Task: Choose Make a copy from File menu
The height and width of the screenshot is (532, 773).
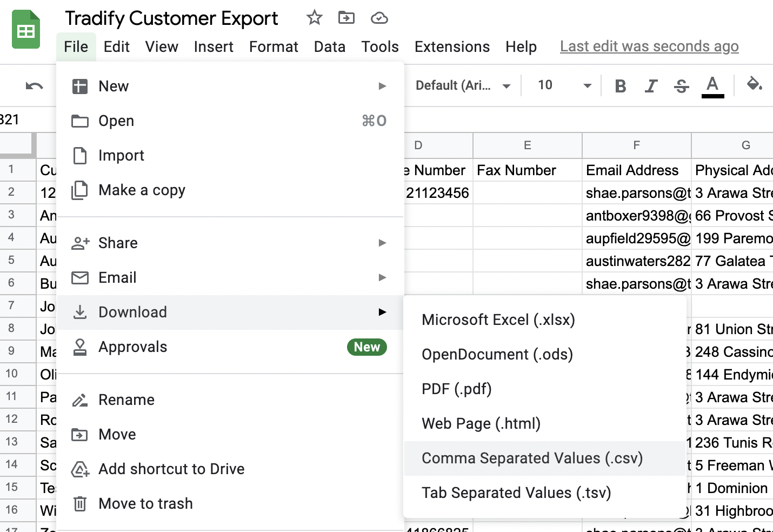Action: pos(230,190)
